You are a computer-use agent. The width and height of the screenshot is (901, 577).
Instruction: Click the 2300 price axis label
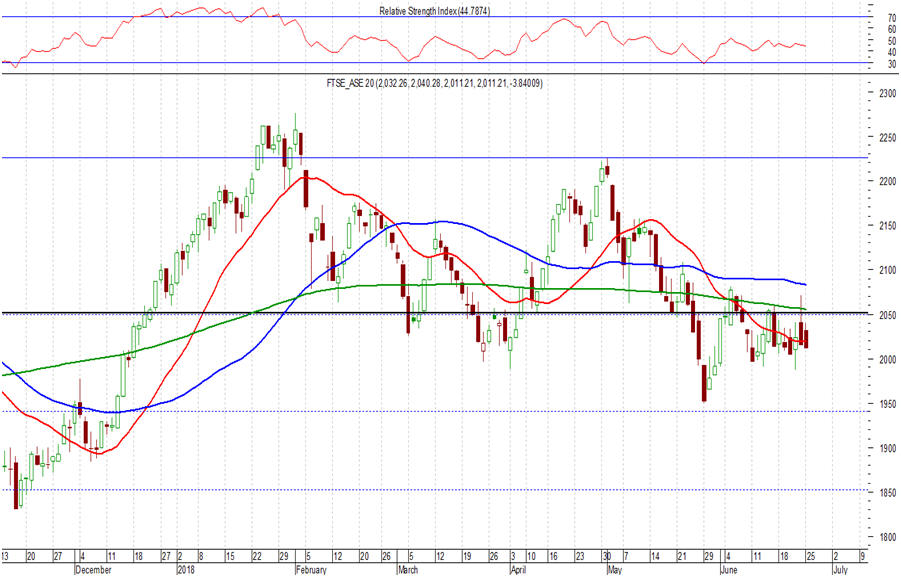(888, 93)
